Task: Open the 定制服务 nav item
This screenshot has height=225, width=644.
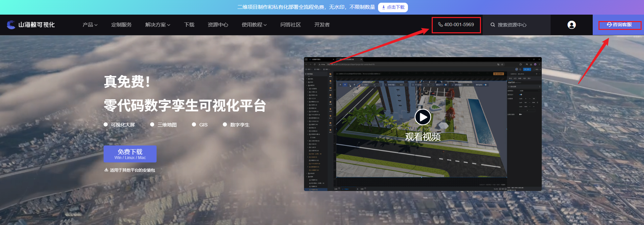Action: pos(121,25)
